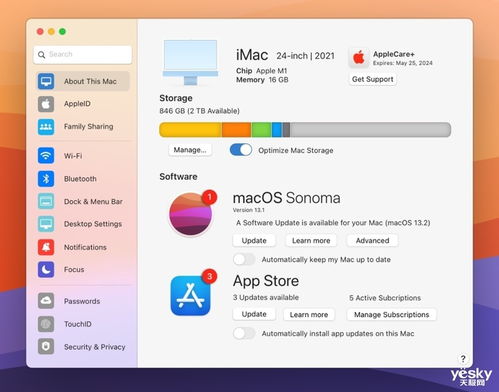
Task: Click the gray free-space storage segment
Action: [x=370, y=130]
